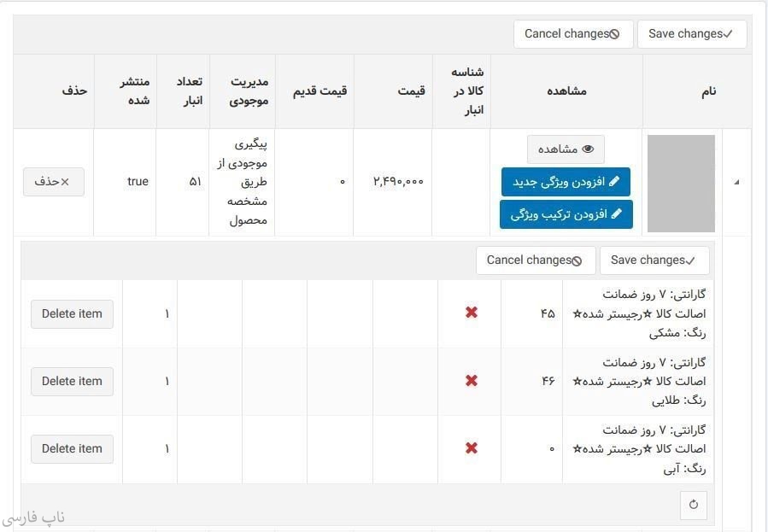
Task: Click the refresh icon below the nested grid
Action: click(693, 505)
